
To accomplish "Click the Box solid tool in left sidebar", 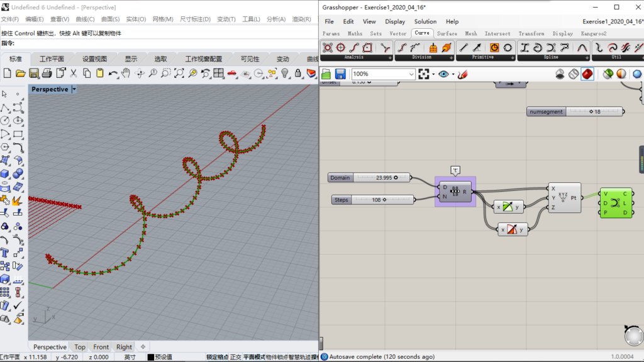I will (x=5, y=173).
